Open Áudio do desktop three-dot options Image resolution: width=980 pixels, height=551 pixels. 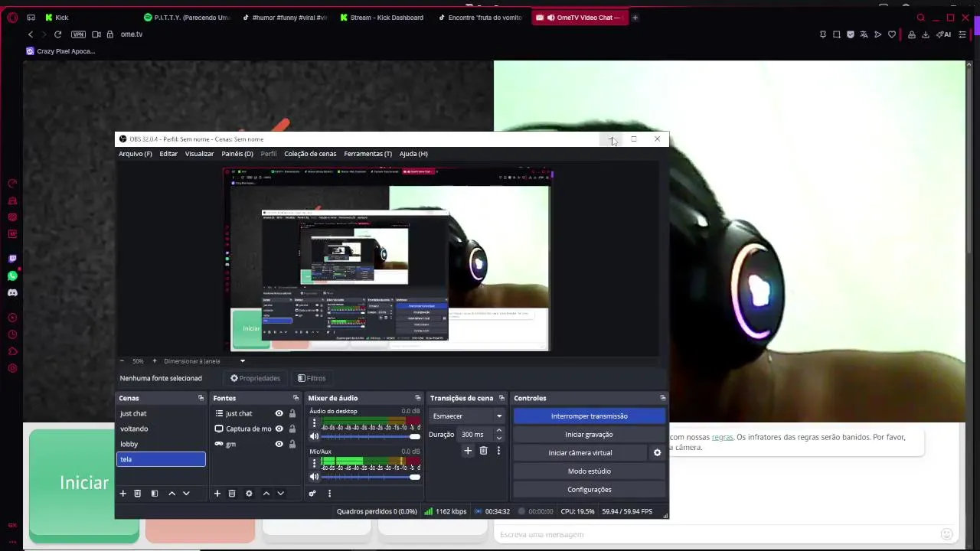[x=314, y=422]
